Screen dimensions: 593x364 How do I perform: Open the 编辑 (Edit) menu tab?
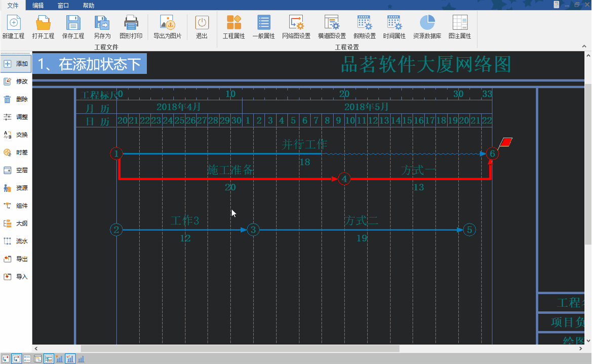coord(38,6)
